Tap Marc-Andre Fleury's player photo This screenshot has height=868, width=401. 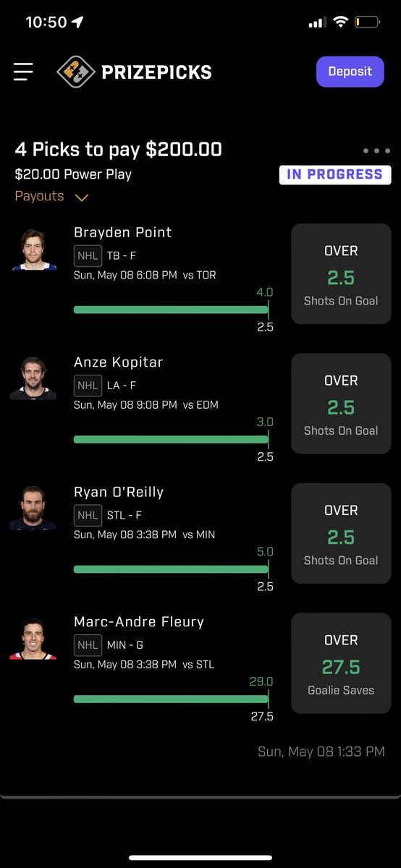[33, 637]
